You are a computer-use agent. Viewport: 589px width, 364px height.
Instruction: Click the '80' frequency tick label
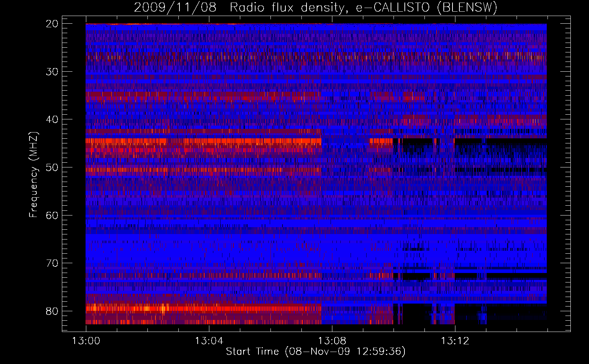coord(52,311)
